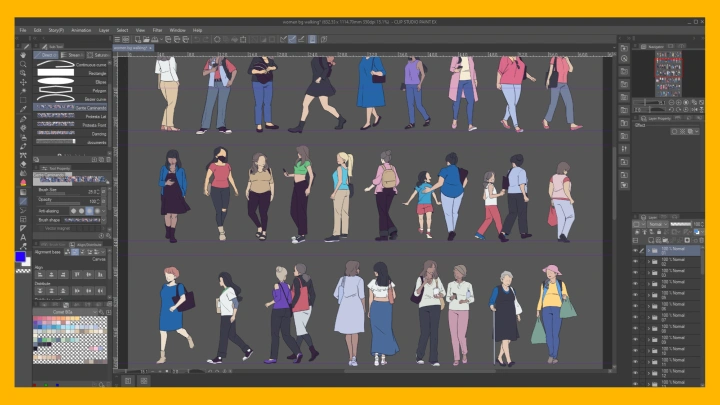Click the New raster layer icon in Layer panel
Screen dimensions: 720x405
pos(651,240)
